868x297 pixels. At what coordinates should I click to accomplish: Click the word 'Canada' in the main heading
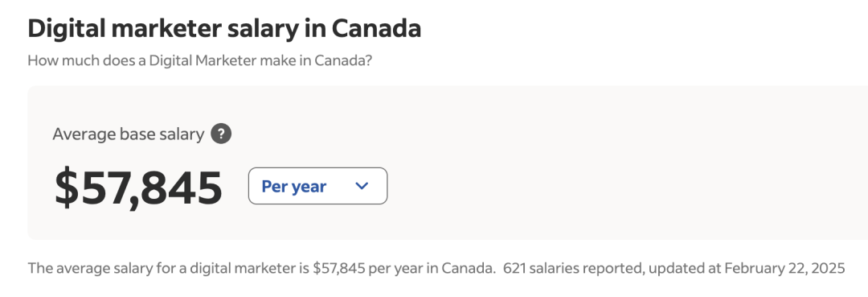(x=376, y=28)
